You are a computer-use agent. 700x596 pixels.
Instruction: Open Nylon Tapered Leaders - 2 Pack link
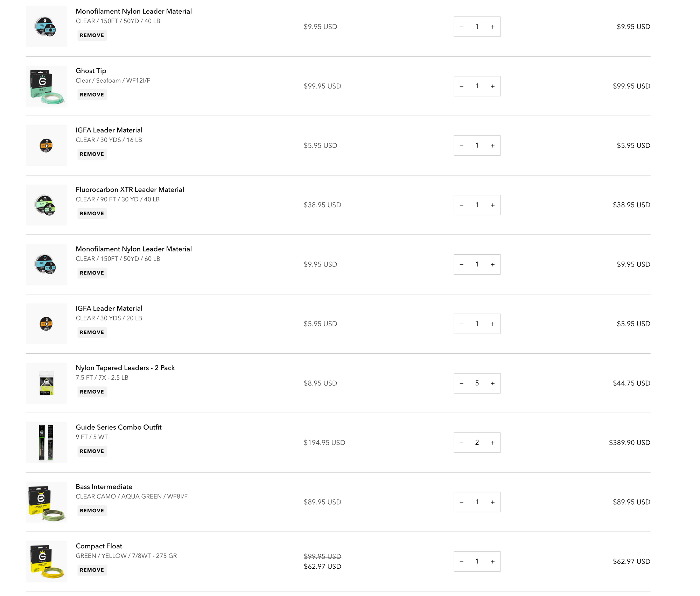pyautogui.click(x=125, y=368)
